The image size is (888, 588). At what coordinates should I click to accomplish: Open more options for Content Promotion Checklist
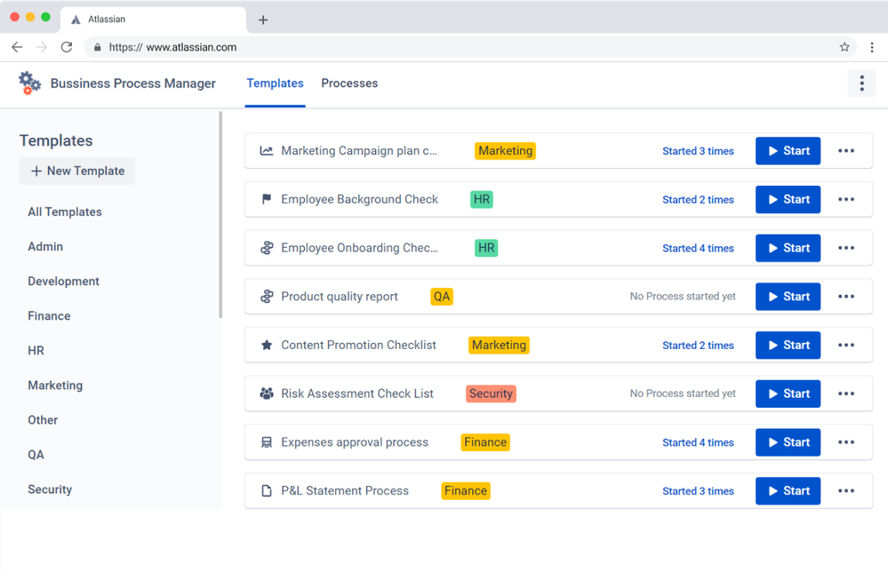point(846,346)
